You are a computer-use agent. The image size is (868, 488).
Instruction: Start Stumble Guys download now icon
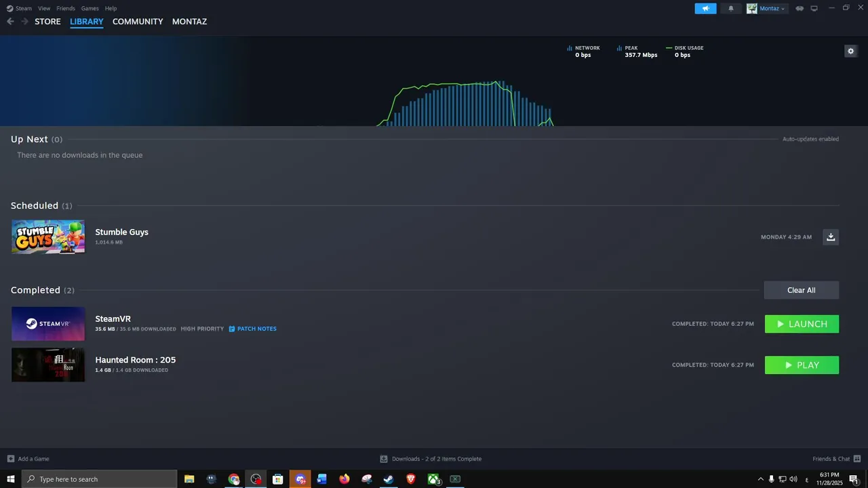[x=831, y=237]
